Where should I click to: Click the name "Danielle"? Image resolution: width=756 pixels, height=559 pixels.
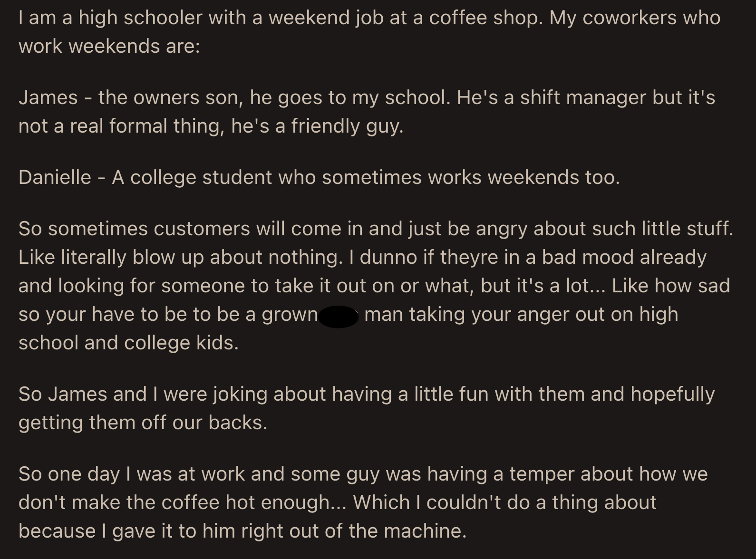[x=55, y=177]
